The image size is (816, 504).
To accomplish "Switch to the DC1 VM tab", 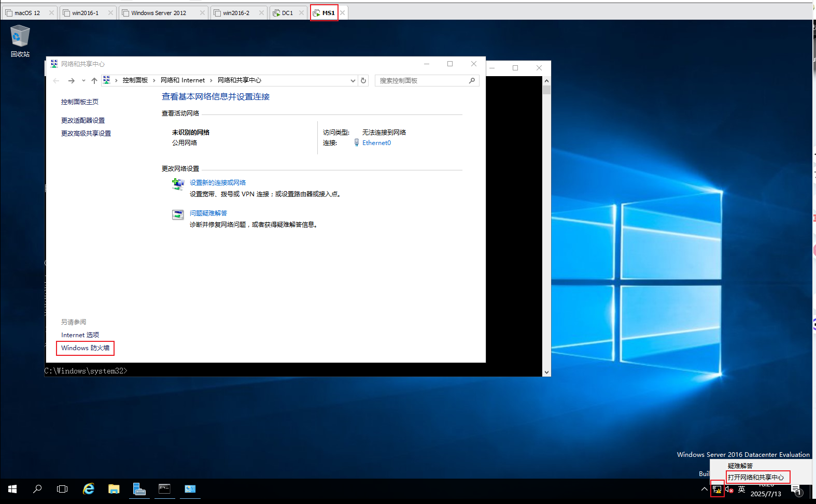I will [287, 13].
